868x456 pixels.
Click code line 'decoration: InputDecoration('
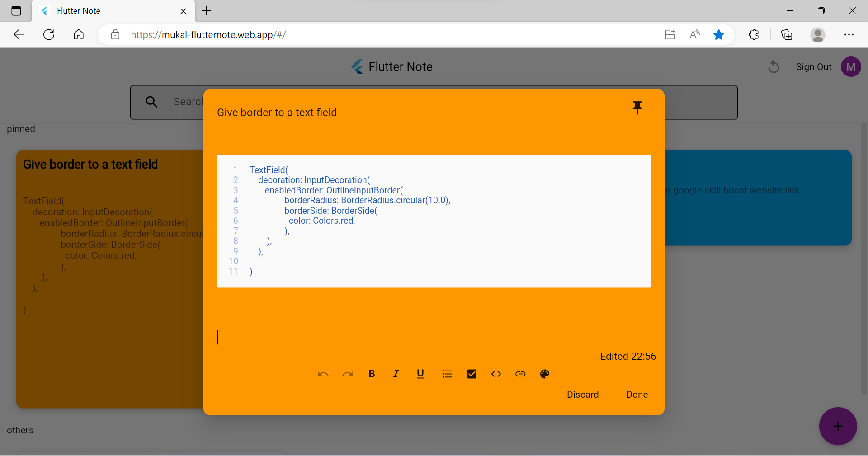[x=314, y=180]
